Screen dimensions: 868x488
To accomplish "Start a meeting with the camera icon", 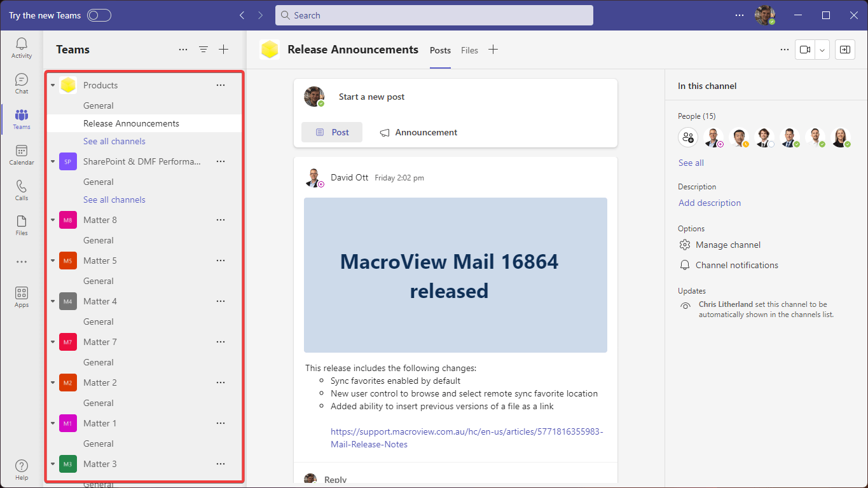I will point(804,49).
